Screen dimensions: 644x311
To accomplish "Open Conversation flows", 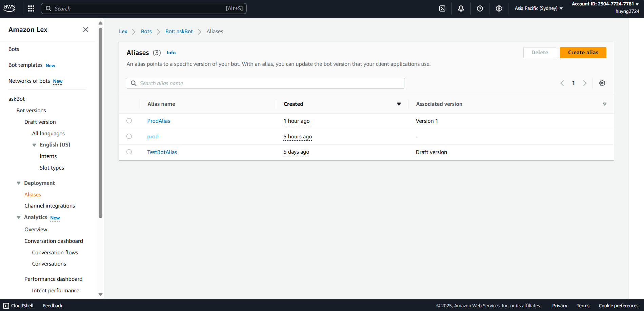I will [x=55, y=253].
